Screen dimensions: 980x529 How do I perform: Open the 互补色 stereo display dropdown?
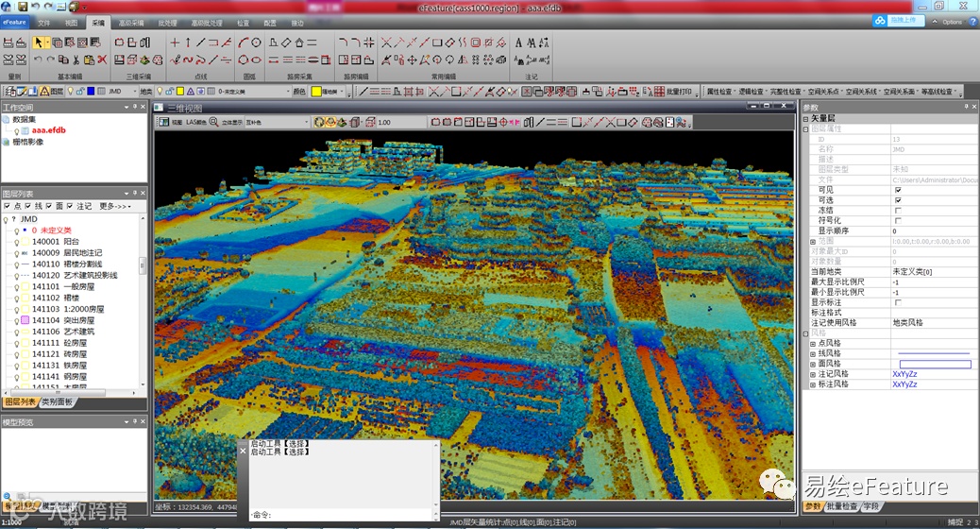coord(306,122)
